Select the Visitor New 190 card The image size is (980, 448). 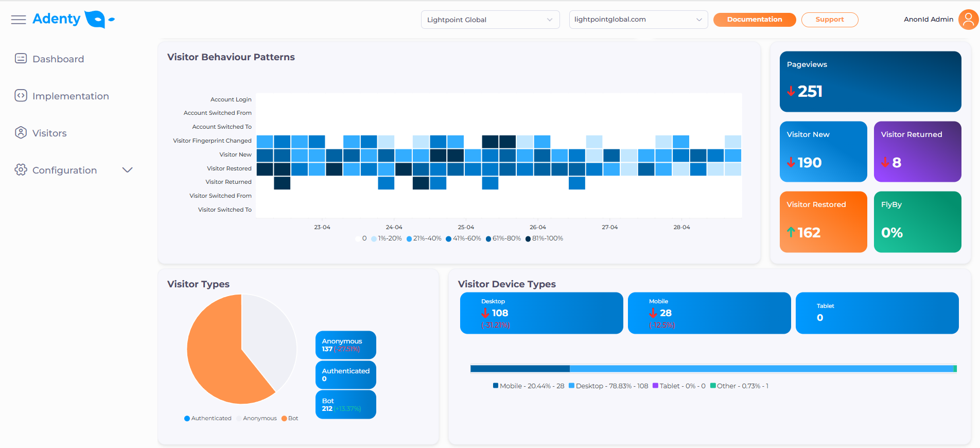click(x=824, y=151)
